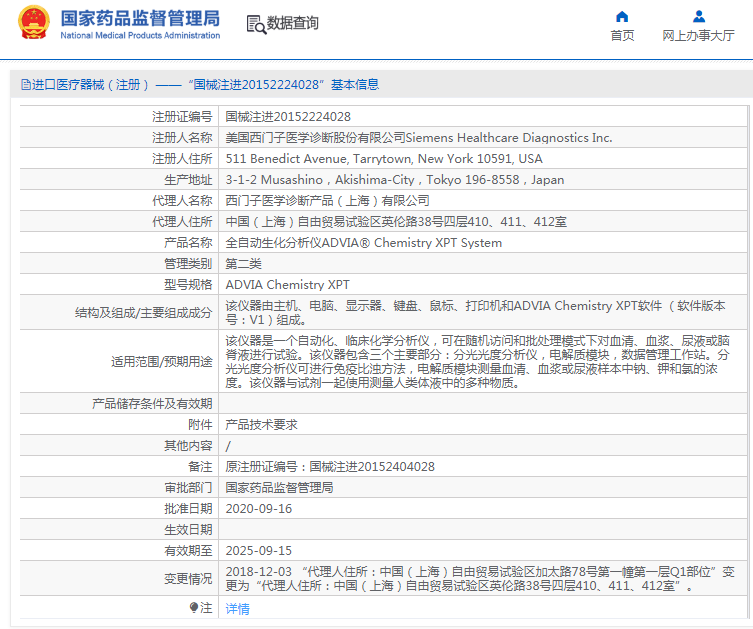753x629 pixels.
Task: Click the 产品技术要求 attachment value
Action: (261, 424)
